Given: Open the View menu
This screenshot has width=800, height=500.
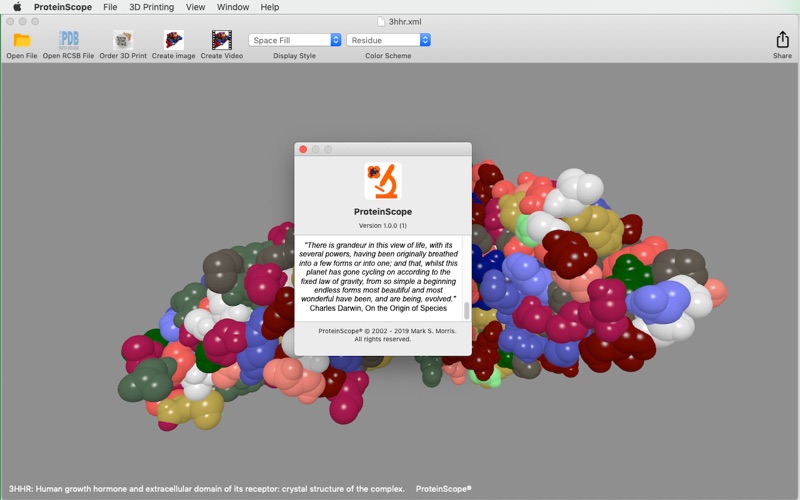Looking at the screenshot, I should [195, 7].
